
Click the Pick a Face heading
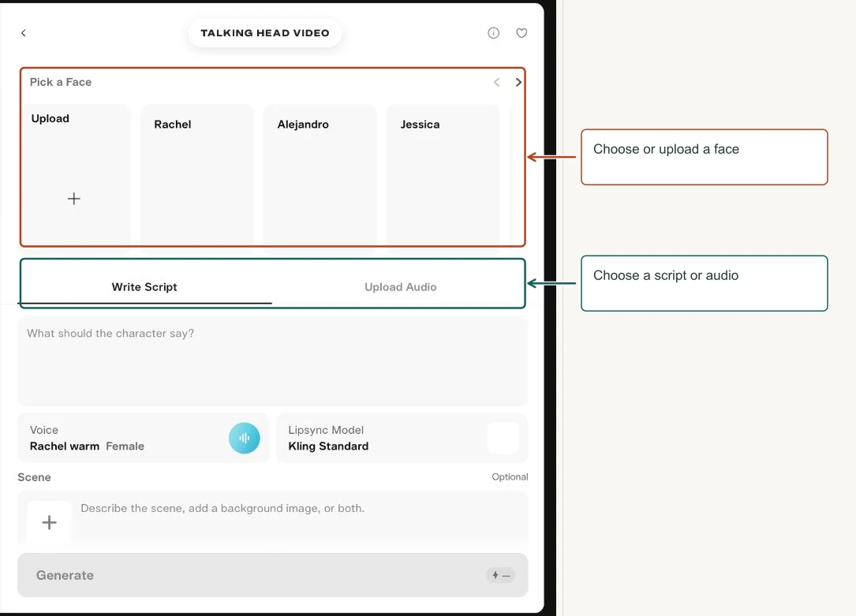point(61,82)
